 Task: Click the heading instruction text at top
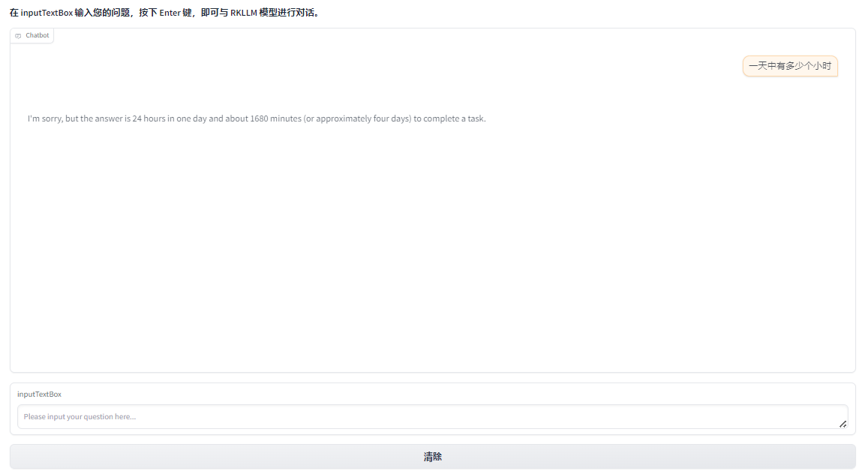tap(165, 12)
